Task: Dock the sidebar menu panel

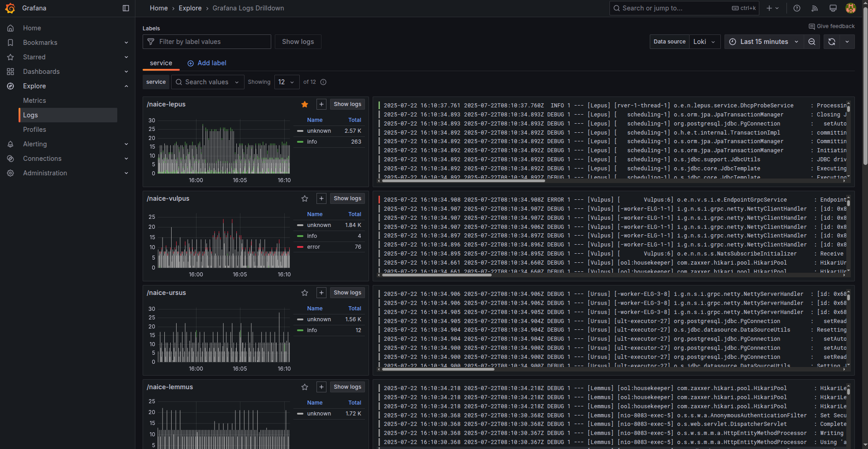Action: tap(126, 8)
